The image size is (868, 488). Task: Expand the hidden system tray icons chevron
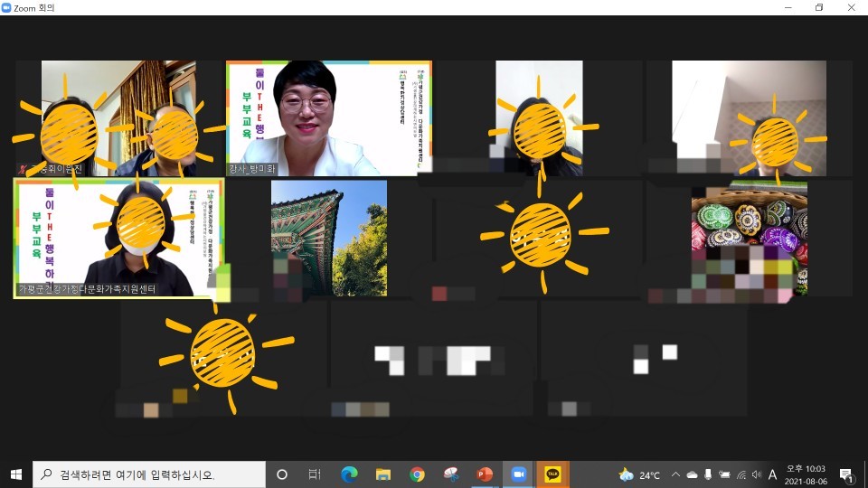point(675,475)
